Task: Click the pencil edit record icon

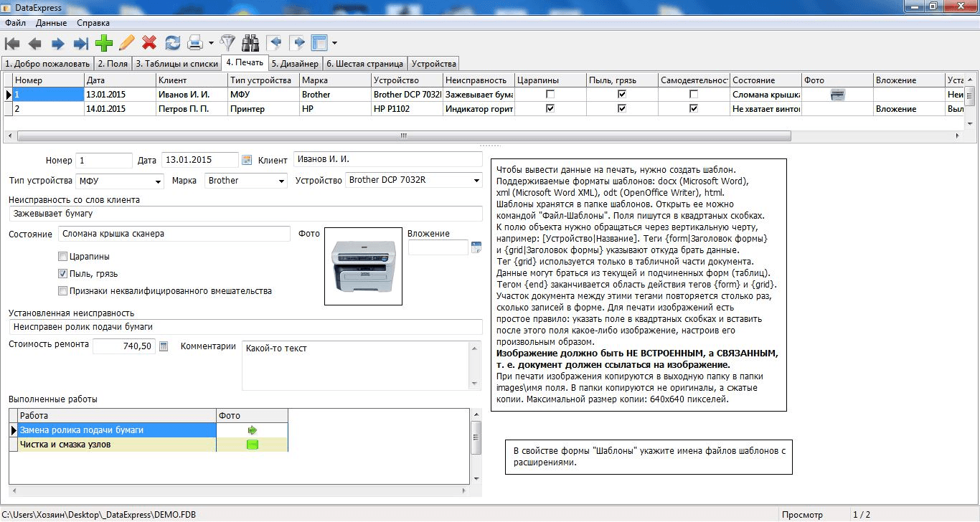Action: point(126,43)
